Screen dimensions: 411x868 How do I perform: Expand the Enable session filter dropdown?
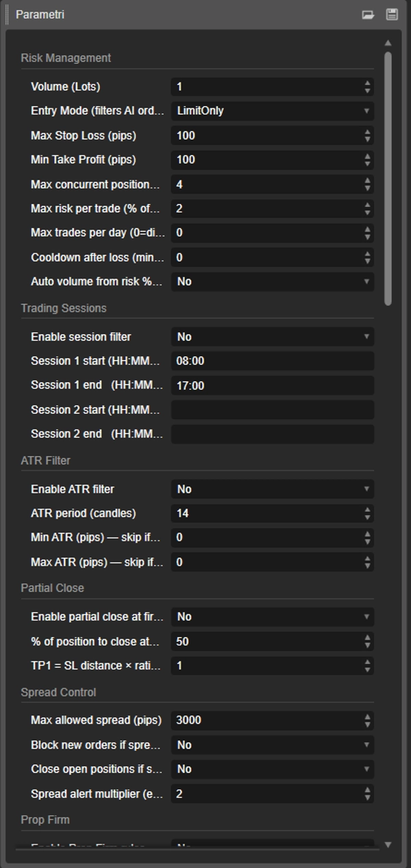(272, 337)
